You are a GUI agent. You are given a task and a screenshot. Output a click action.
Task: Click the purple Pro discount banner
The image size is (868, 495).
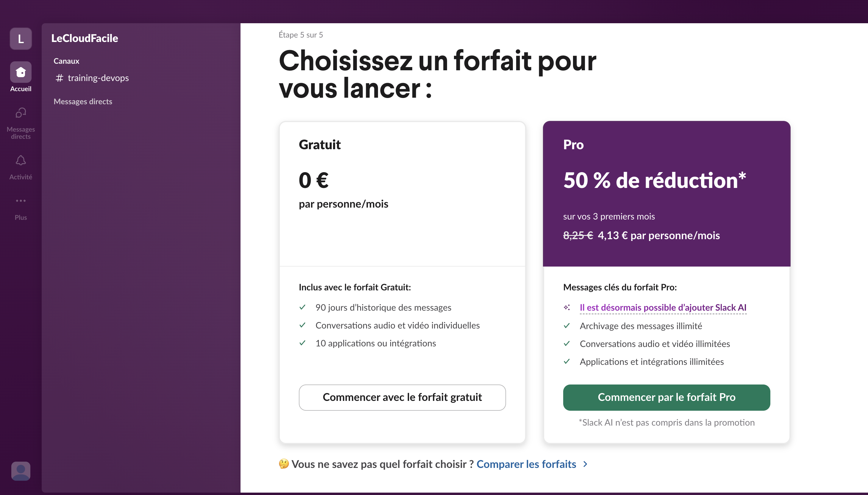[x=666, y=194]
